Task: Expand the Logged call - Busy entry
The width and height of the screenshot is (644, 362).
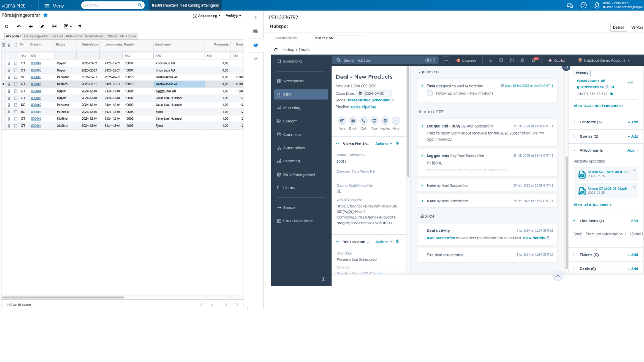Action: pyautogui.click(x=422, y=126)
